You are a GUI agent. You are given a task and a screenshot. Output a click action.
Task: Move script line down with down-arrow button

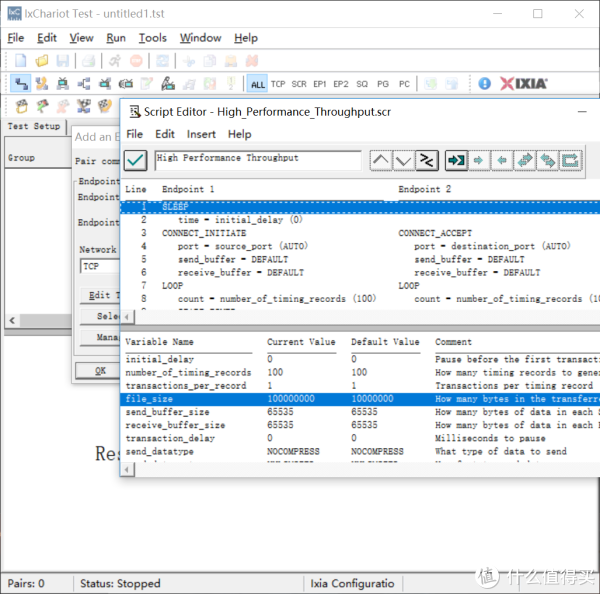(403, 160)
